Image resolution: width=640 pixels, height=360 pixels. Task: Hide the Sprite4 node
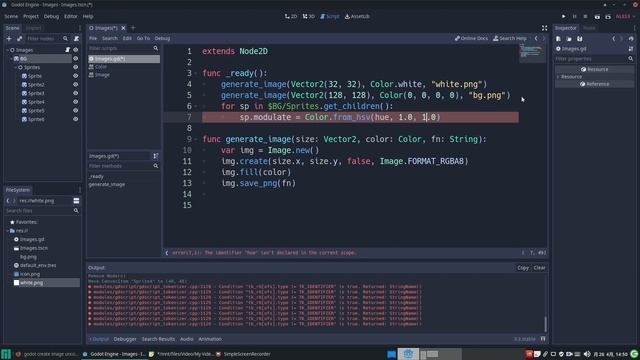point(76,102)
